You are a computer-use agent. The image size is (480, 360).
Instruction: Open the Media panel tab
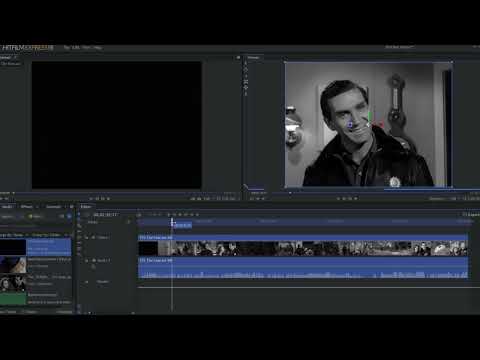[x=7, y=207]
